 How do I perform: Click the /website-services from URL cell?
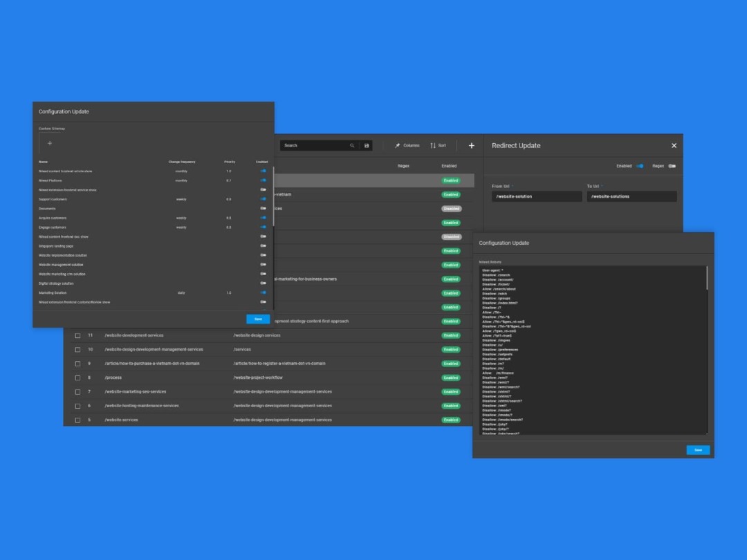coord(121,420)
